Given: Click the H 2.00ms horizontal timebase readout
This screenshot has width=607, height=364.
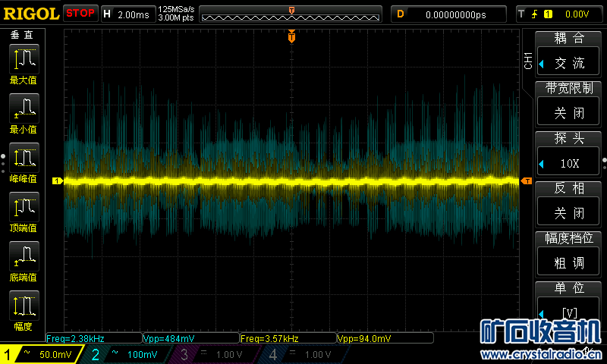Looking at the screenshot, I should pos(127,14).
